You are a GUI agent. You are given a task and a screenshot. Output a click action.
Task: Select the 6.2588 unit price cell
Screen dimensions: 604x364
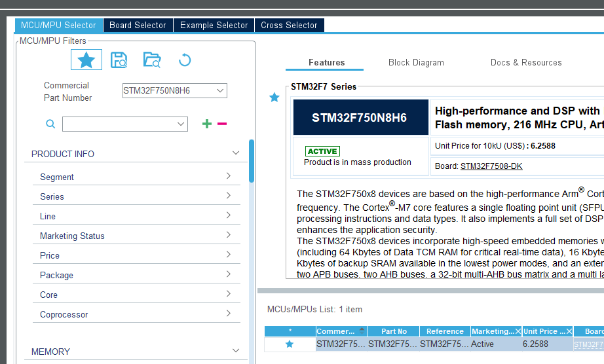click(x=548, y=344)
